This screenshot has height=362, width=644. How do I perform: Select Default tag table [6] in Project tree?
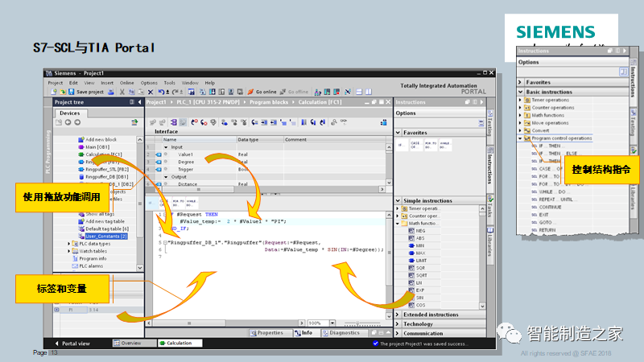click(107, 228)
